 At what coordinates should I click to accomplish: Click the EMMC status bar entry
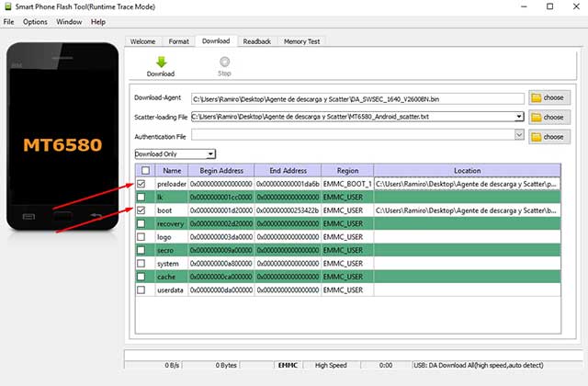point(288,365)
